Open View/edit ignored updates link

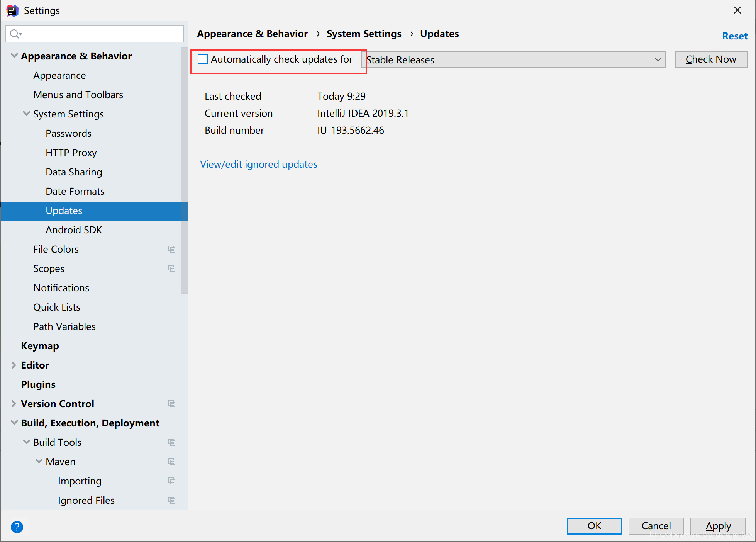tap(259, 165)
